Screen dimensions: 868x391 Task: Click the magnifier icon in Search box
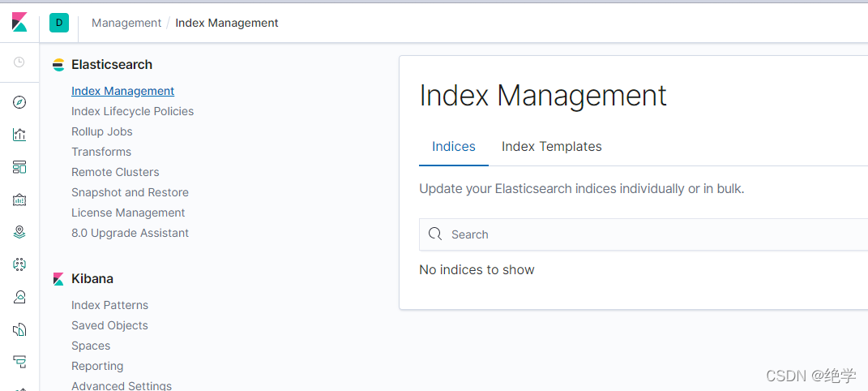tap(435, 234)
